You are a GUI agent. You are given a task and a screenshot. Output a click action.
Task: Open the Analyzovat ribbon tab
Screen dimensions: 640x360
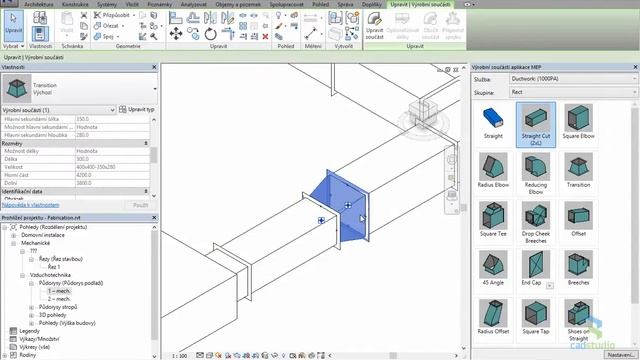(193, 4)
